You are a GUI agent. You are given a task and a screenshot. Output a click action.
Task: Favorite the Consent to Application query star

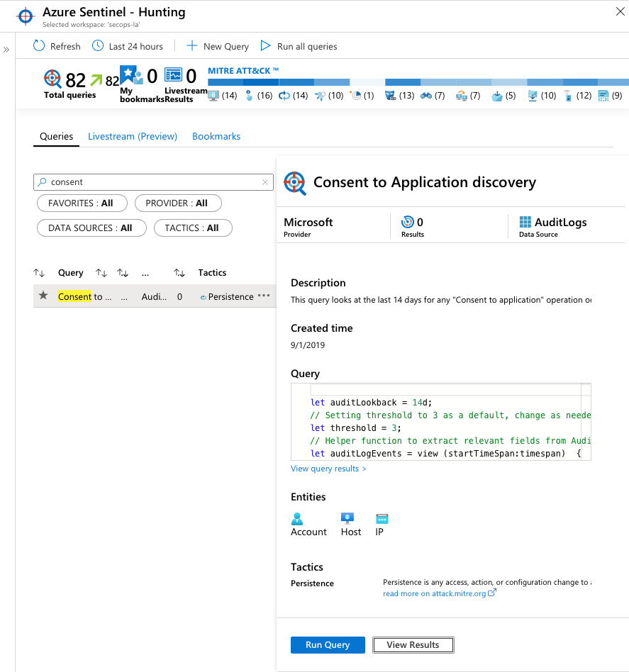coord(43,296)
